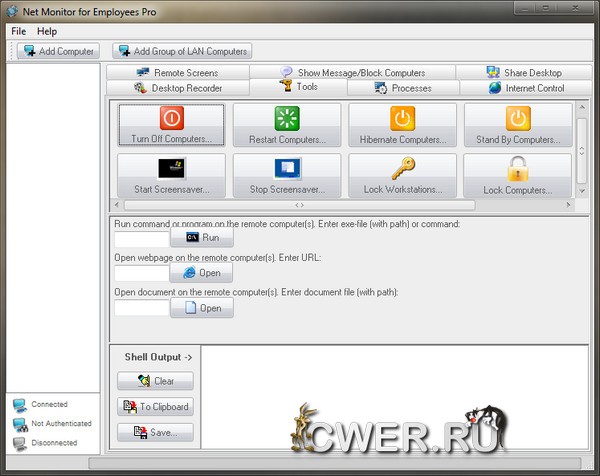Screen dimensions: 600x476
Task: Click Run to execute the remote command
Action: tap(202, 237)
